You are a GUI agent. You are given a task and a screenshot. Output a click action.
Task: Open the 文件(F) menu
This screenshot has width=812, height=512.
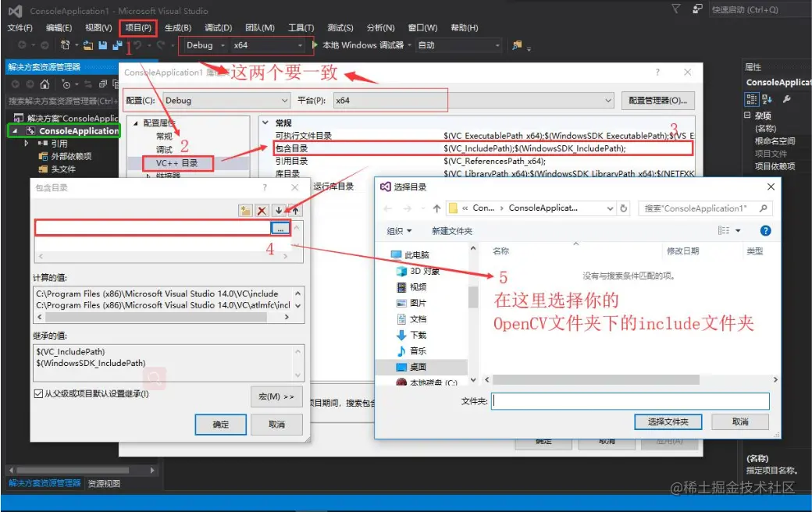click(20, 28)
